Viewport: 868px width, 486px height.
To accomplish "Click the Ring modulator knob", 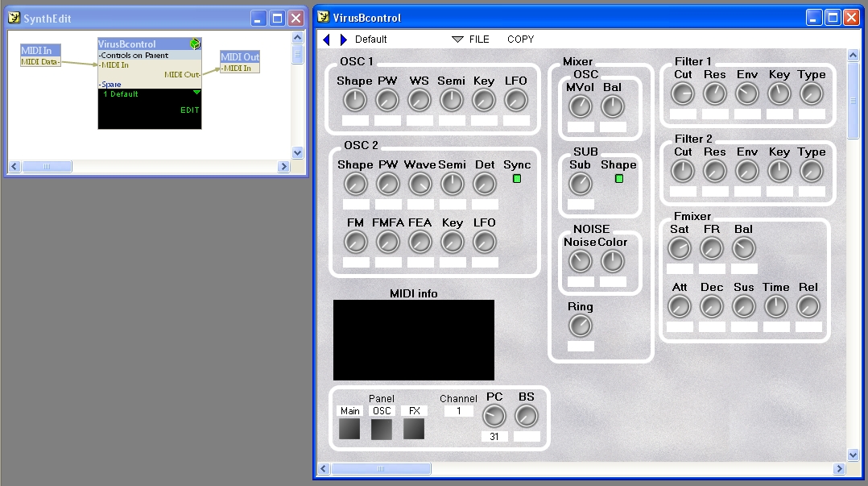I will point(580,326).
